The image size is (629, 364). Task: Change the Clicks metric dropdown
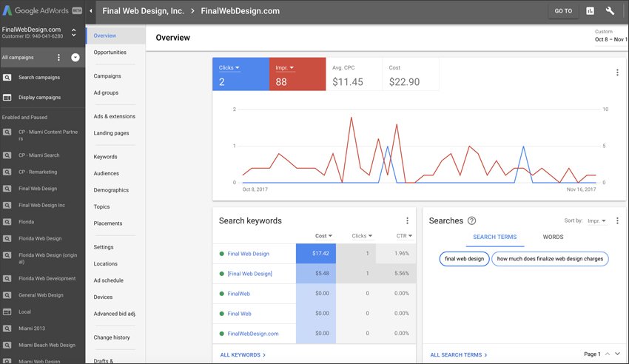pos(229,68)
